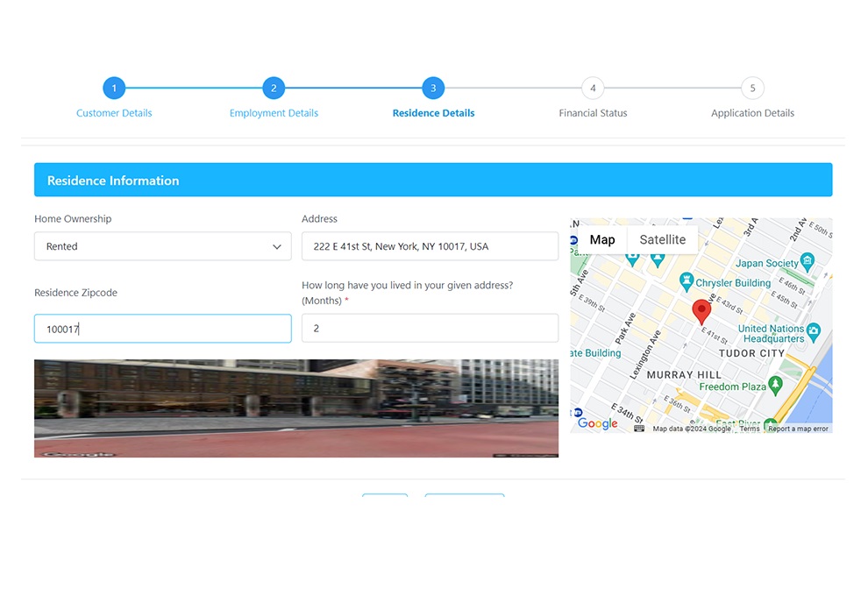Navigate to step 5 Application Details

click(752, 89)
